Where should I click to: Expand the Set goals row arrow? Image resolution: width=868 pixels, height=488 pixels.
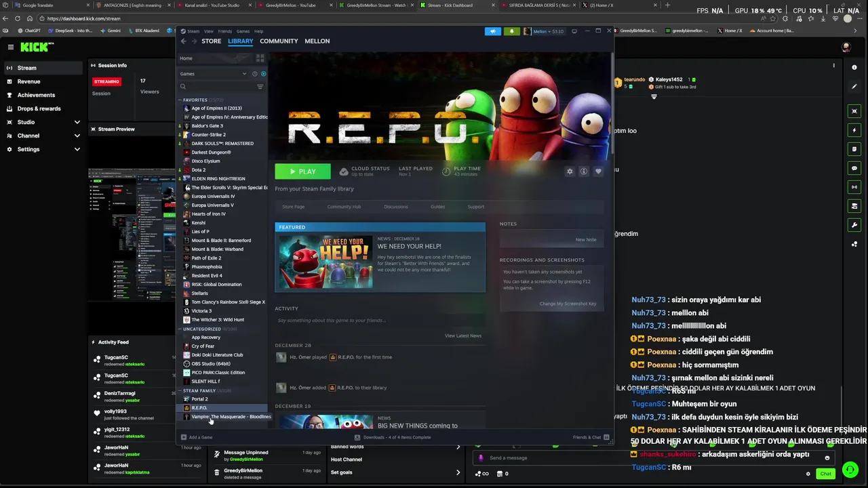pos(458,472)
